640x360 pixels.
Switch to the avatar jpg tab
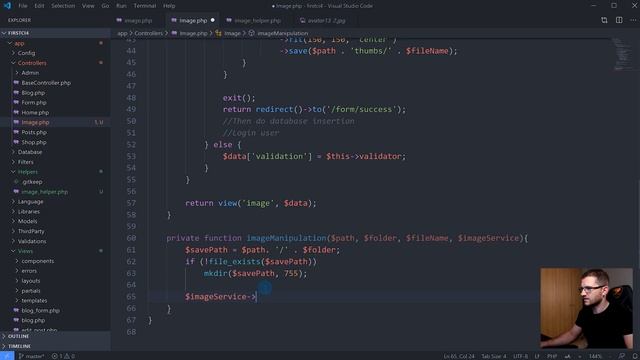[x=326, y=20]
